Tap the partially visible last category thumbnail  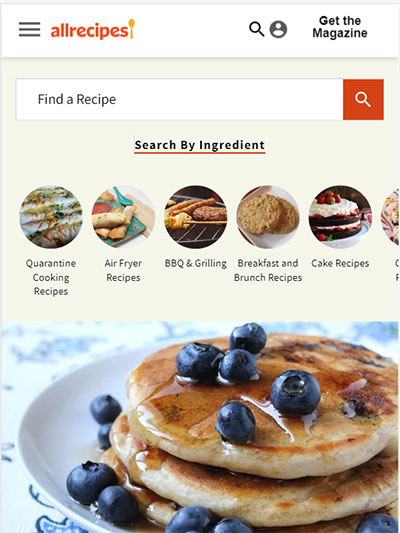[x=390, y=217]
